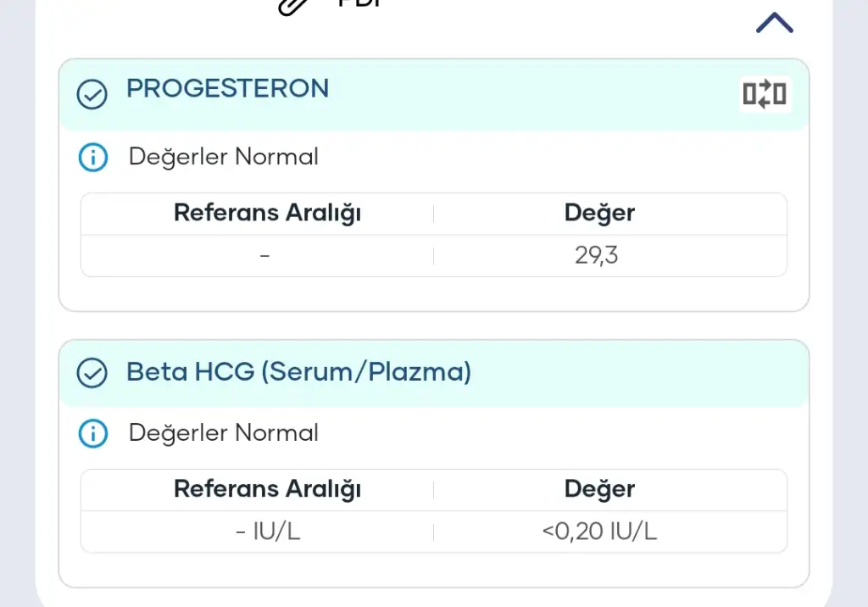Click the check circle icon beside Beta HCG
The width and height of the screenshot is (868, 607).
(92, 372)
